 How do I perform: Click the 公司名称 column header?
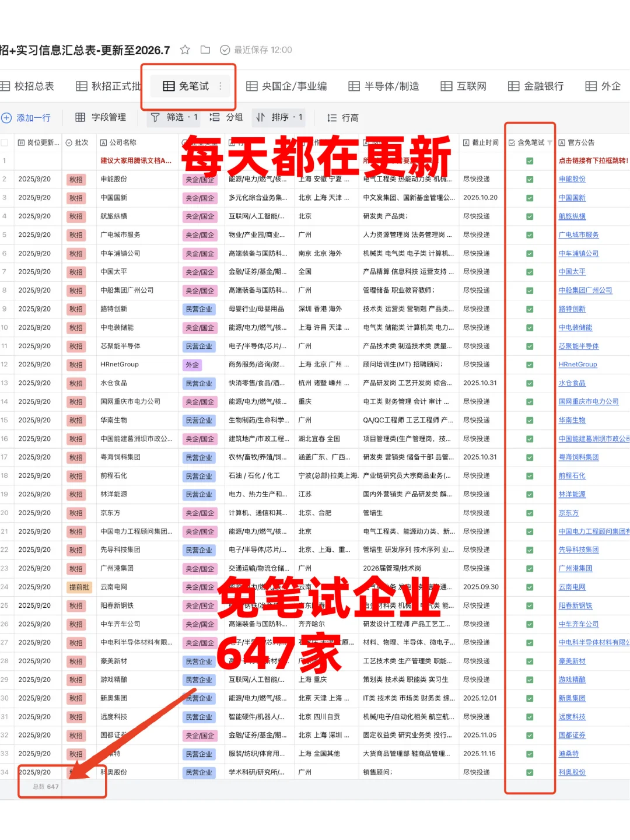coord(118,143)
